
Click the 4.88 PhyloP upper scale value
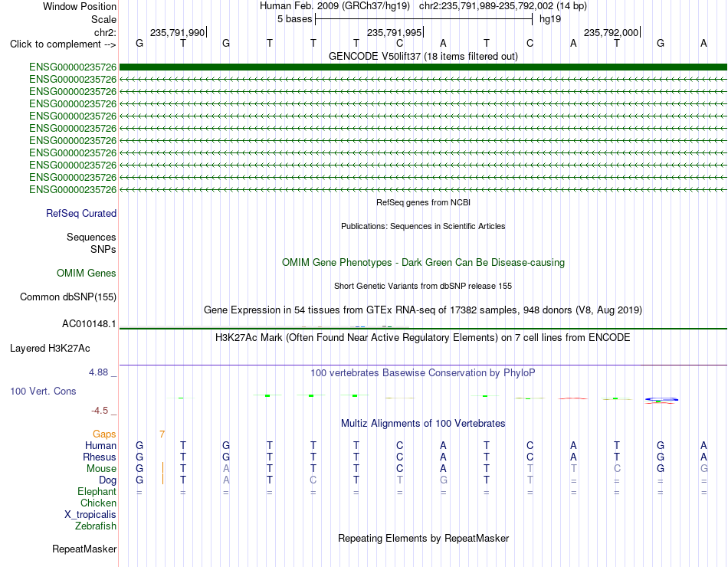click(98, 372)
